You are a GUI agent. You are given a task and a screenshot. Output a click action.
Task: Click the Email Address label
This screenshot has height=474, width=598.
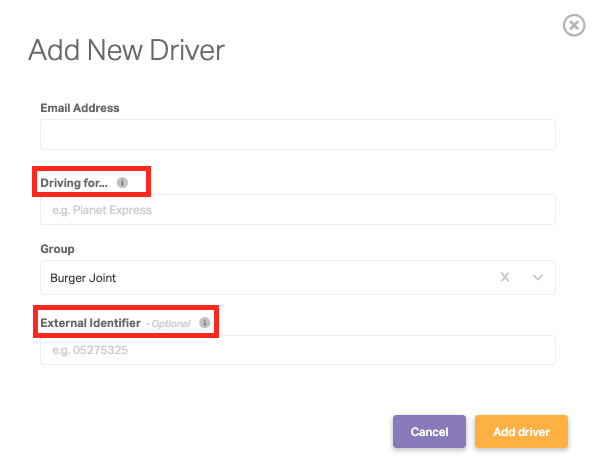pyautogui.click(x=80, y=108)
